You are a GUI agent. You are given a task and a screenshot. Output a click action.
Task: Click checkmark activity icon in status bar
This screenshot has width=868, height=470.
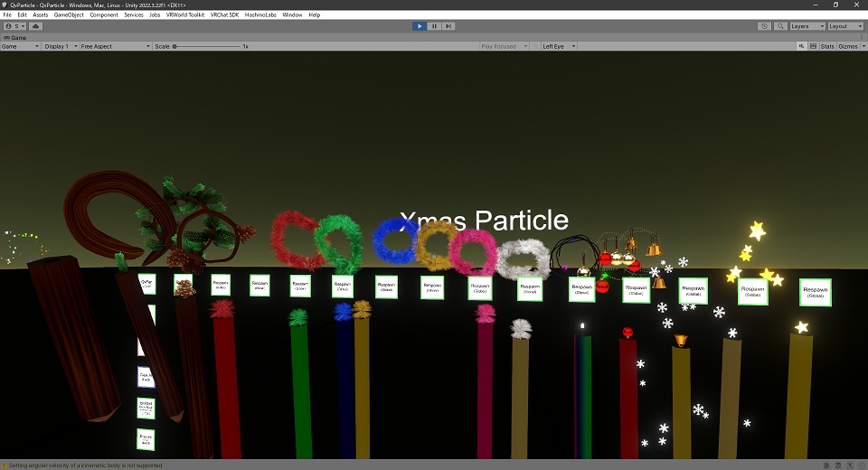862,465
